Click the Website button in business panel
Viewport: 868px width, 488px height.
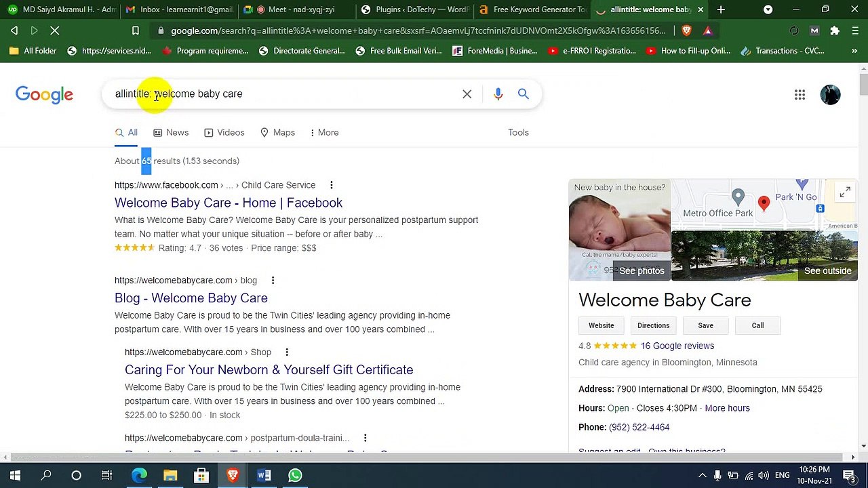pos(601,325)
